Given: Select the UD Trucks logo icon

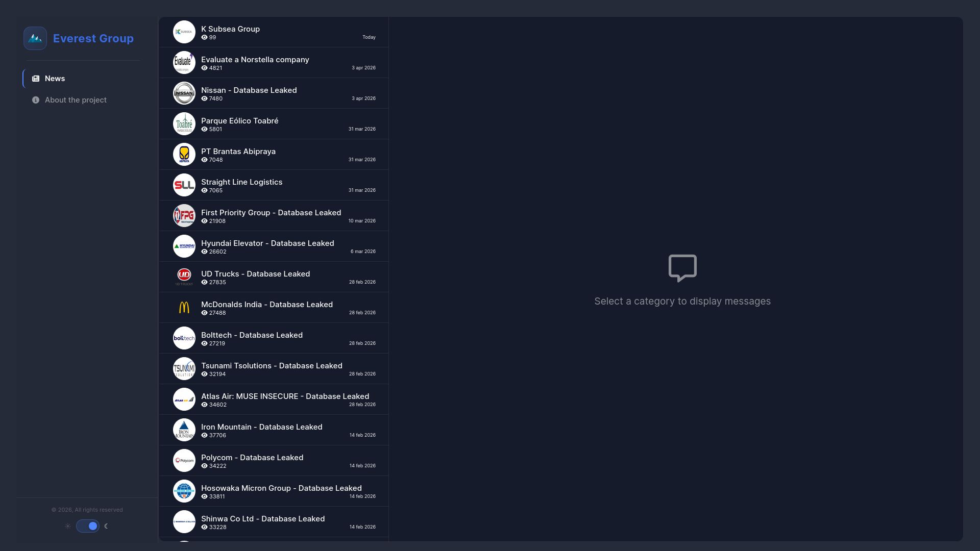Looking at the screenshot, I should pos(184,277).
